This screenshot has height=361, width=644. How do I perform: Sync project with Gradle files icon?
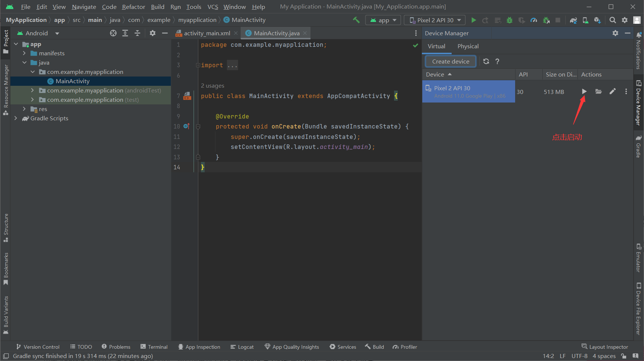click(573, 20)
